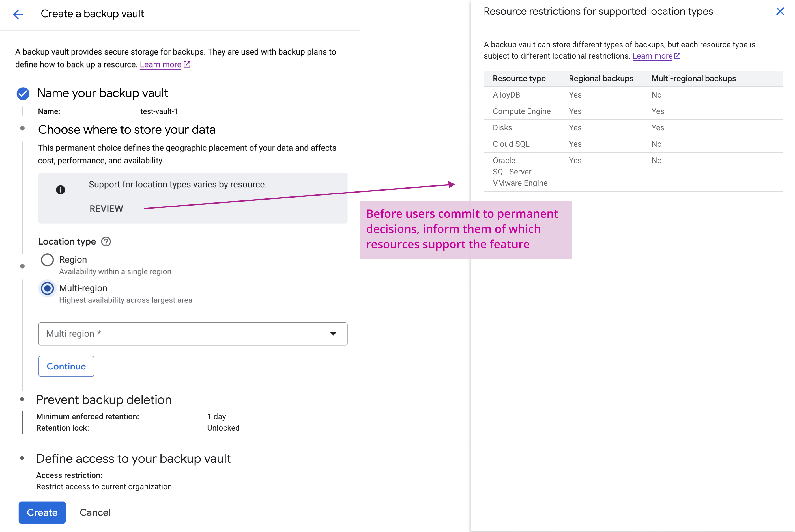
Task: Select the Region location type
Action: click(x=47, y=259)
